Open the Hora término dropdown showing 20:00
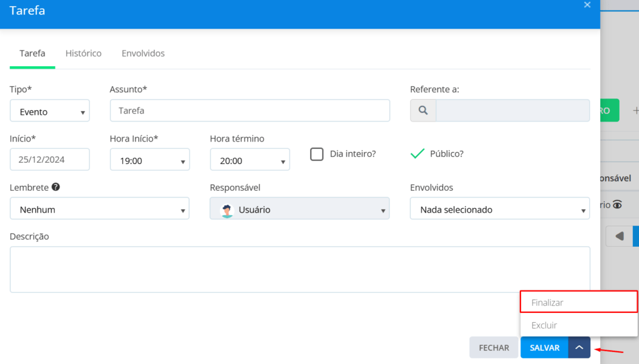 point(250,160)
